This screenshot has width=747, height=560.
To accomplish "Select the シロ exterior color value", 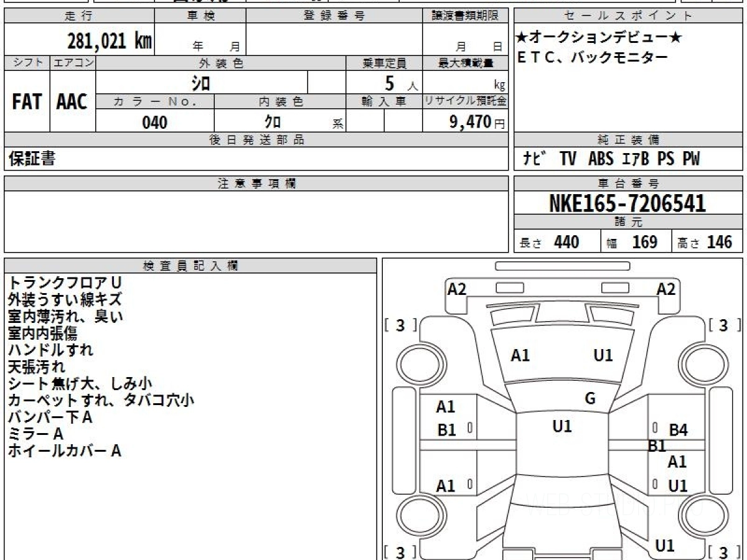I will pos(200,83).
